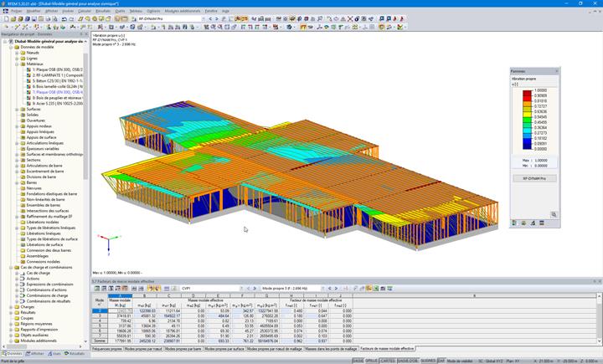Viewport: 603px width, 364px height.
Task: Click the RF-DYNAM Pro button in Panneau
Action: (x=534, y=179)
